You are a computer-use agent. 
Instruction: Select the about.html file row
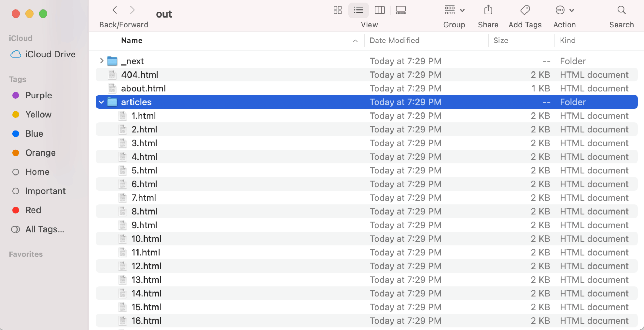click(143, 88)
